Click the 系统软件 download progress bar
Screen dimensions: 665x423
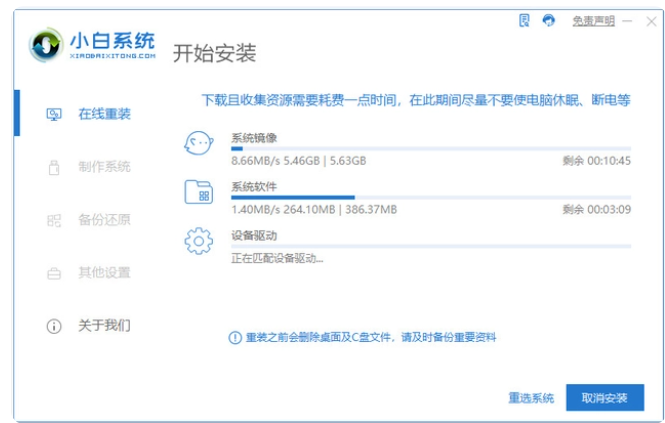(431, 198)
